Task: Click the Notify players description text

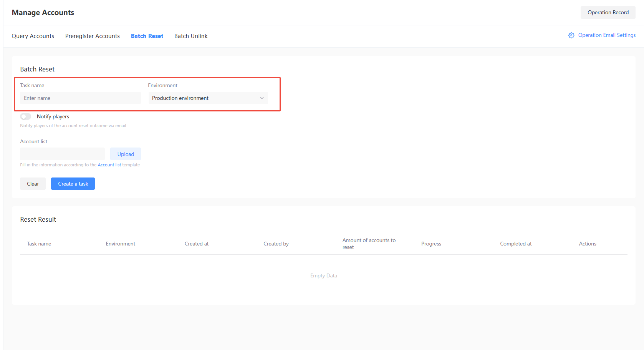Action: tap(73, 126)
